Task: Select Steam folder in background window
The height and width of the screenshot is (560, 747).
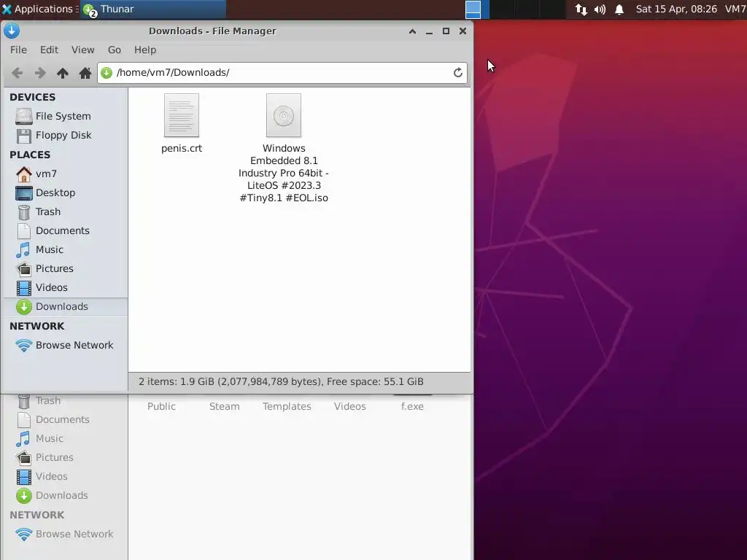Action: (225, 406)
